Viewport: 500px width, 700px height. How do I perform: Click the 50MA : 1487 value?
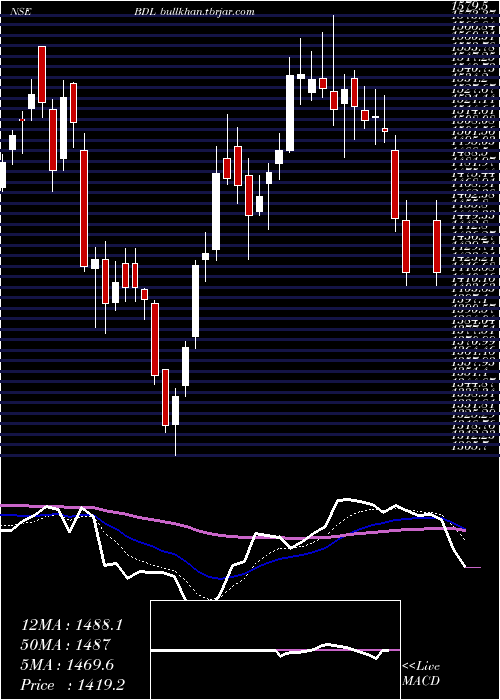[x=66, y=645]
